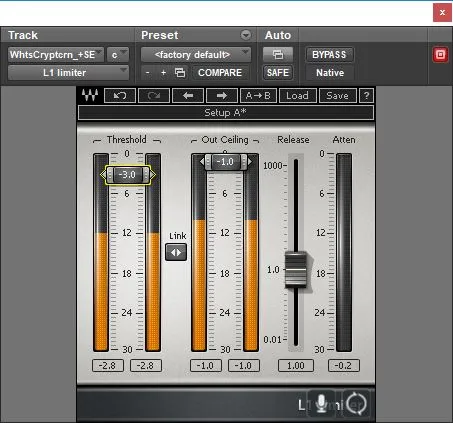Toggle automation SAFE mode
The height and width of the screenshot is (423, 453).
(x=278, y=72)
